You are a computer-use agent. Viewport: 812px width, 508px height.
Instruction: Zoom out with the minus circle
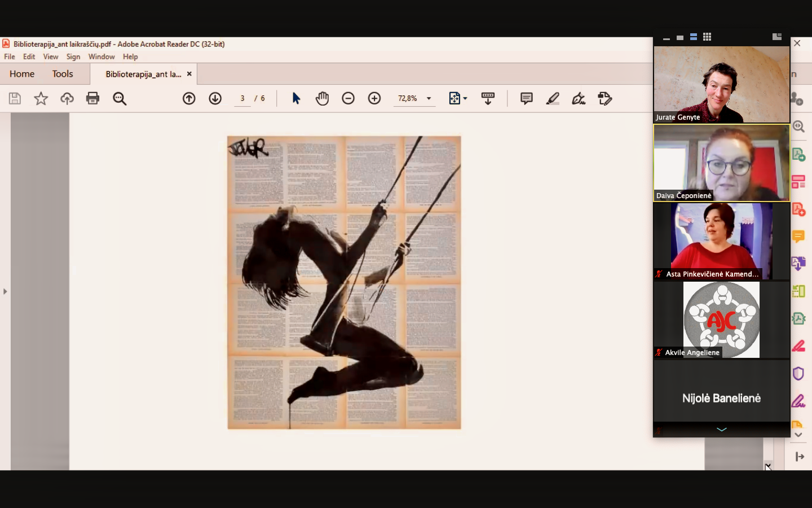(x=348, y=99)
